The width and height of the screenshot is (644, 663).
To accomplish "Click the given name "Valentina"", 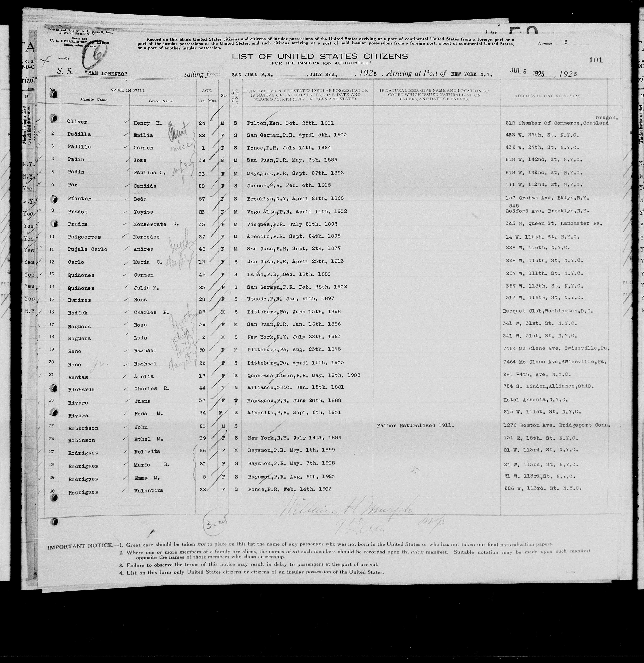I will tap(148, 491).
